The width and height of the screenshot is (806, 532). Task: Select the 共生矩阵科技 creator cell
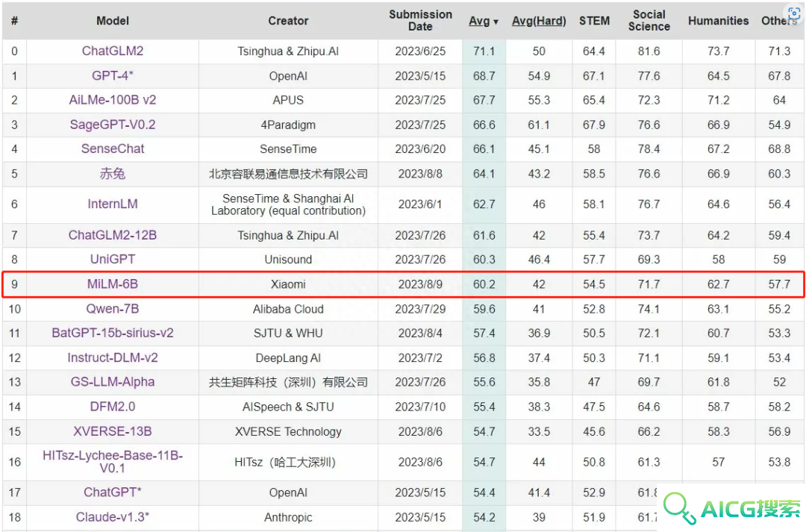point(288,382)
